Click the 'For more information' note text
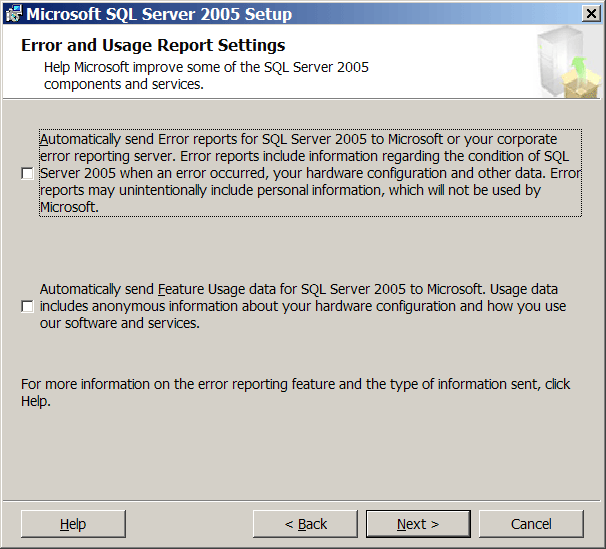Screen dimensions: 606x549 (295, 393)
